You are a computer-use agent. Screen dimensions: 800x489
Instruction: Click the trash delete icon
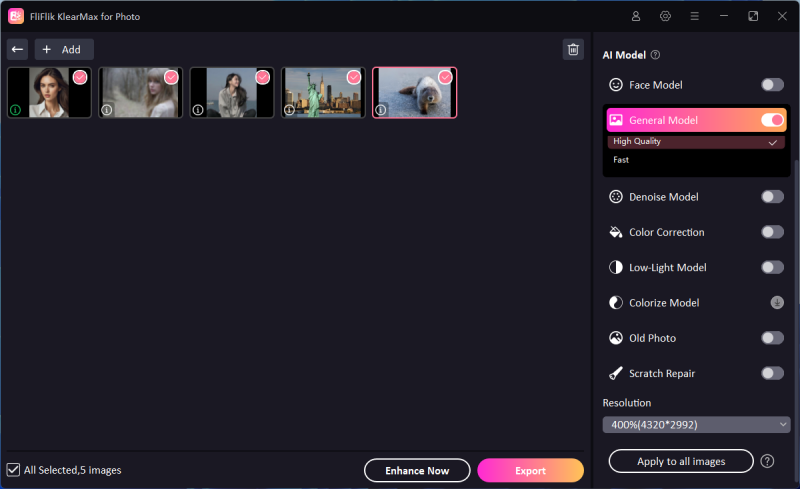[573, 49]
